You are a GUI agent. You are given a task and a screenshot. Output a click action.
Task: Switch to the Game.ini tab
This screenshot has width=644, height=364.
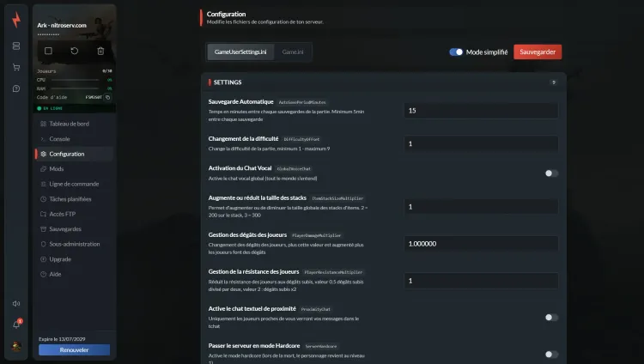pyautogui.click(x=293, y=52)
